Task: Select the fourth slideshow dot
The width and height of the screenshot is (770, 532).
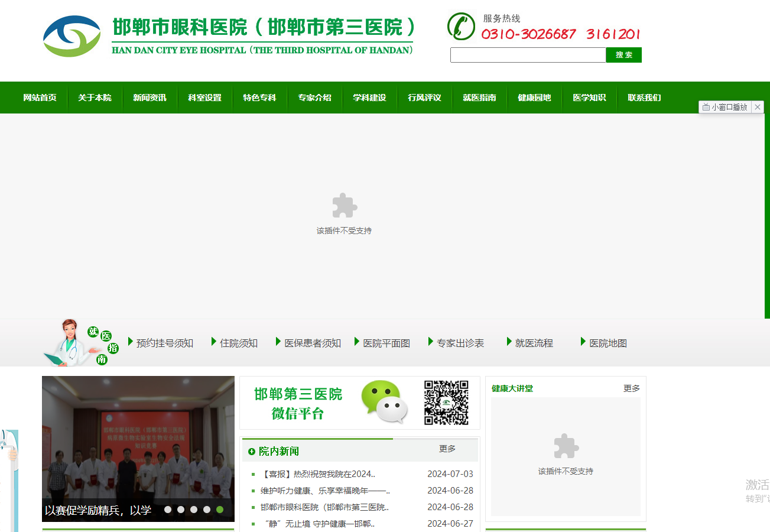Action: tap(207, 510)
